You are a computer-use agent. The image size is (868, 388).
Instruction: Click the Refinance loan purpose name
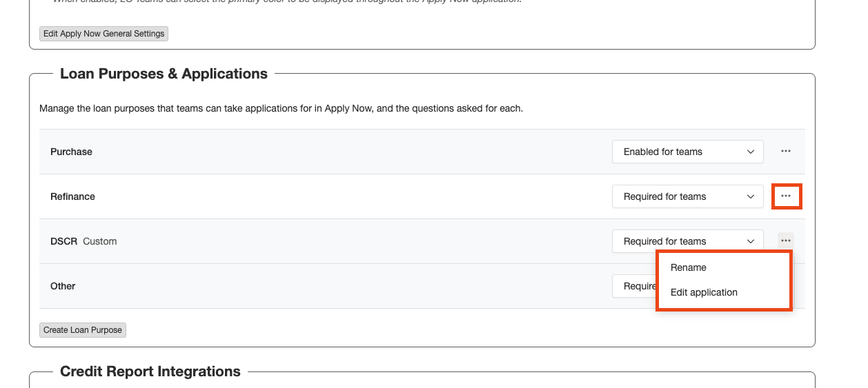(x=72, y=196)
